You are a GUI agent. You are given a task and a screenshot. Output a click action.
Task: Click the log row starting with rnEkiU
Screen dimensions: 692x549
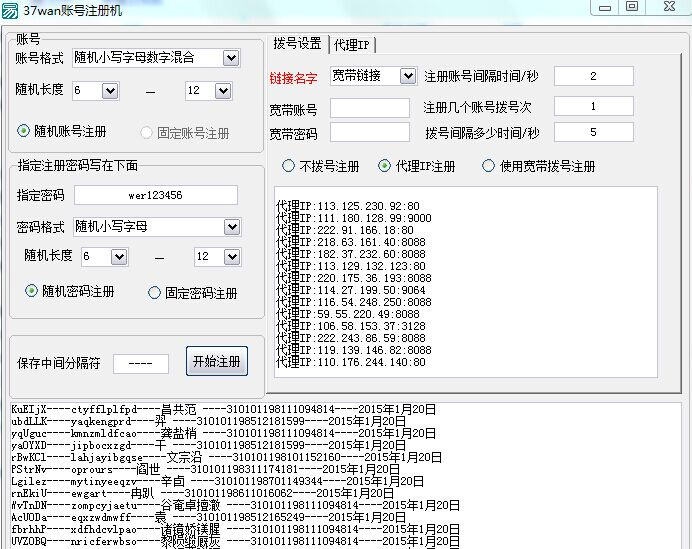point(202,493)
